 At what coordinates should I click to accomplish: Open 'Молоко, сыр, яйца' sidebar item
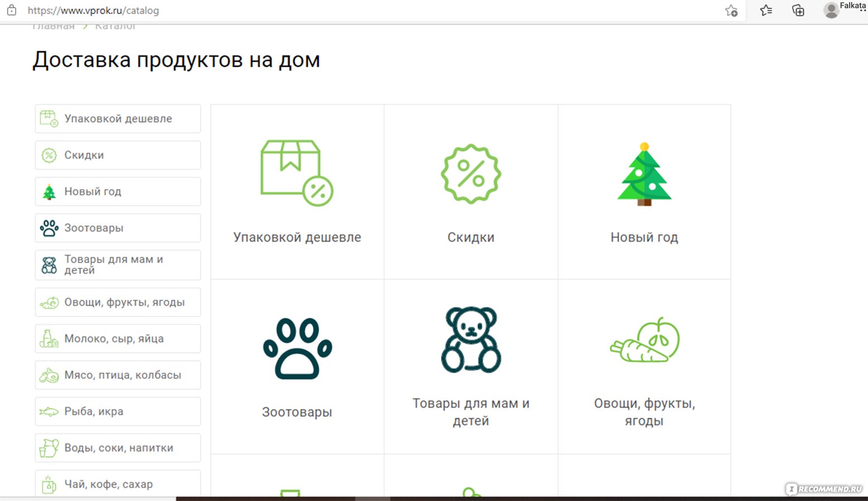[x=118, y=339]
